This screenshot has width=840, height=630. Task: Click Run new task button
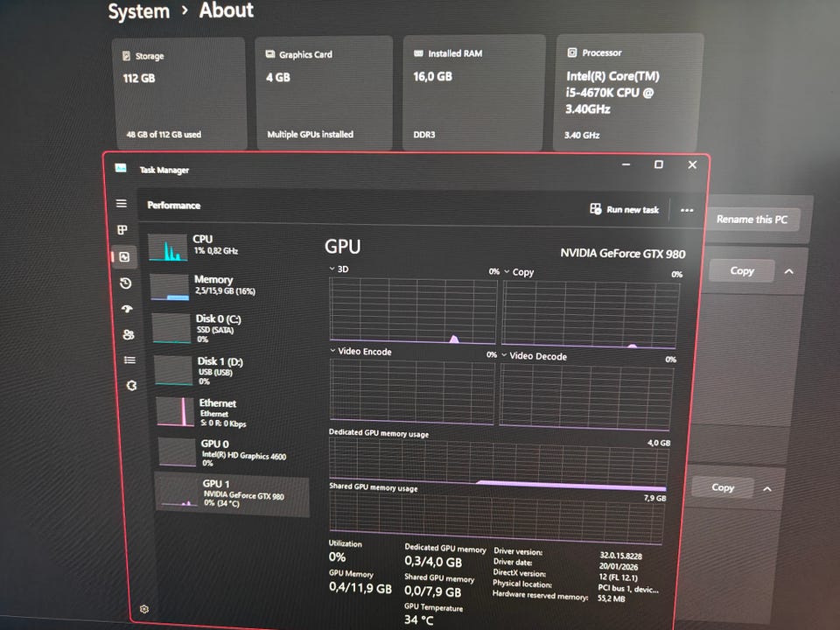[624, 209]
